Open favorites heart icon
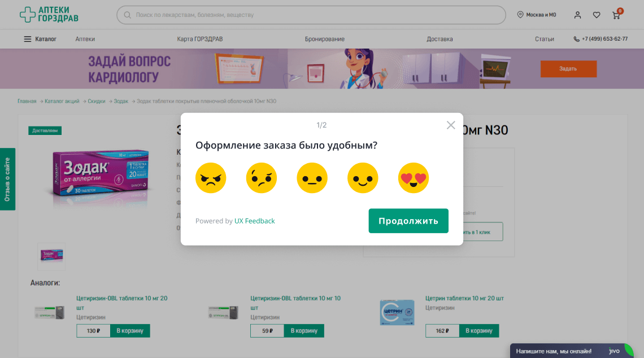 click(x=597, y=15)
